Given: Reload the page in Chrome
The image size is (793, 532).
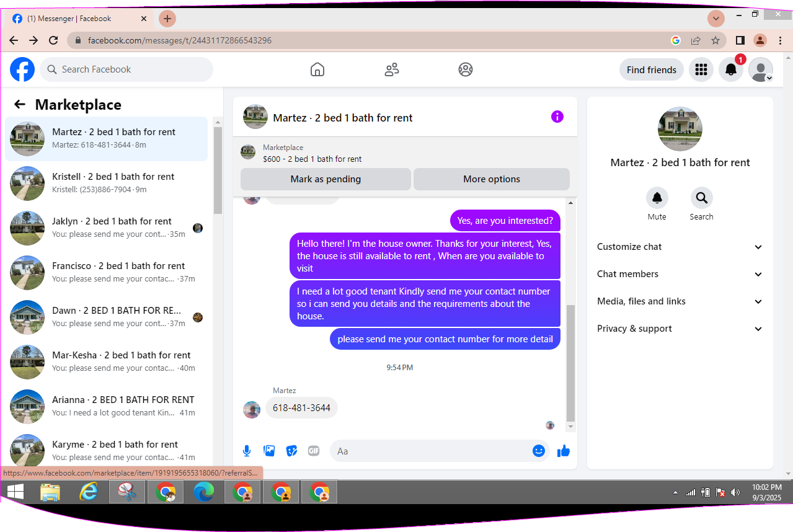Looking at the screenshot, I should point(53,40).
